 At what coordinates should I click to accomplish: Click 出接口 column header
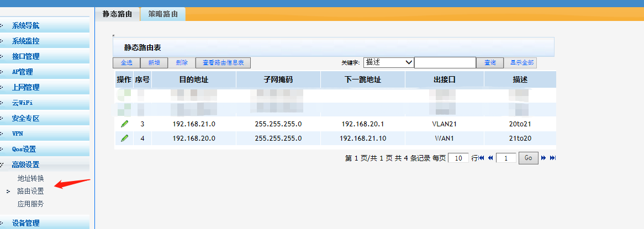(445, 79)
